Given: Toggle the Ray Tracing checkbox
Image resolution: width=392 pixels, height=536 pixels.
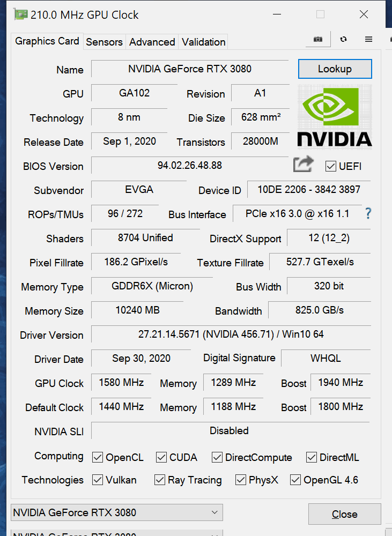Looking at the screenshot, I should 159,480.
